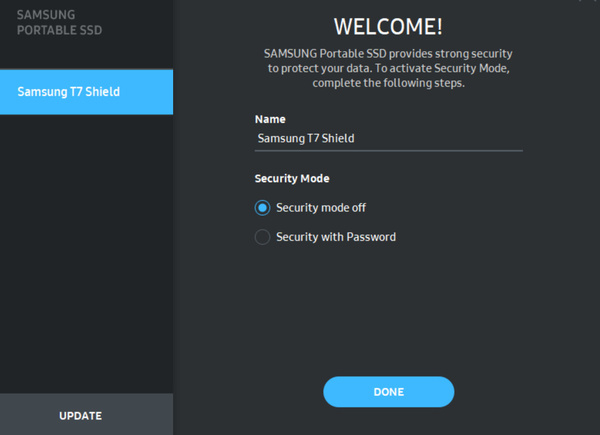The height and width of the screenshot is (435, 600).
Task: Click the Security Mode section label
Action: (292, 178)
